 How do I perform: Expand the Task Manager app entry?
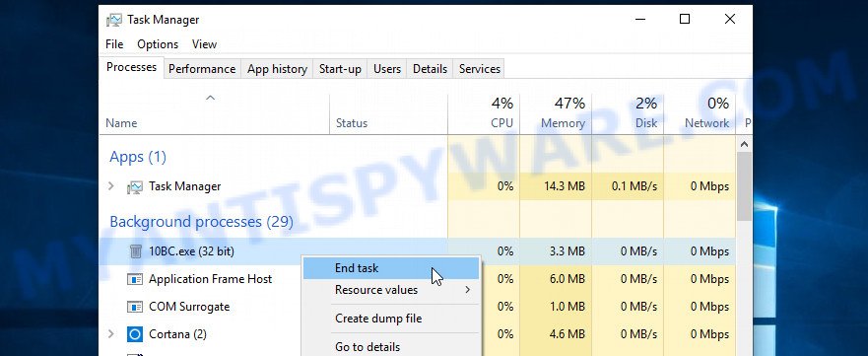click(x=111, y=186)
